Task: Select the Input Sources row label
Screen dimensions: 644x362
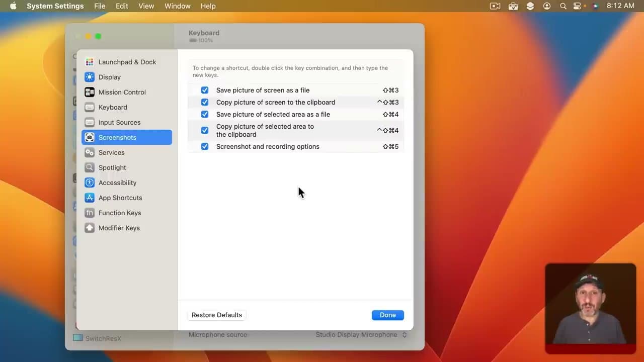Action: [119, 122]
